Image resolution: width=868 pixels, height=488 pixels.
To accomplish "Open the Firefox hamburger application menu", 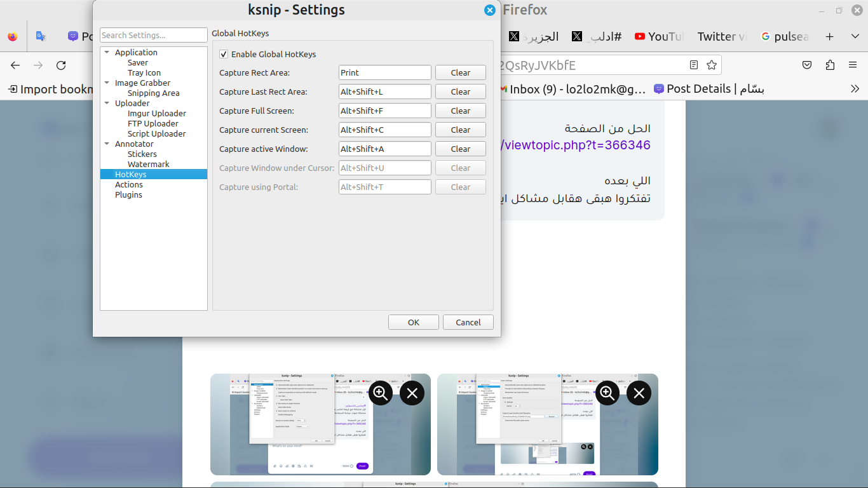I will point(853,65).
